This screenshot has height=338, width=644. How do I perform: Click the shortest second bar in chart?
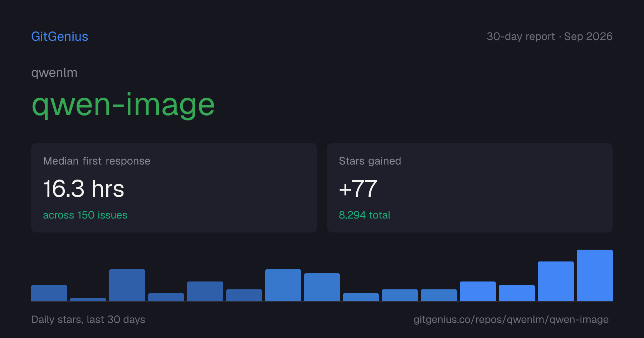[88, 300]
